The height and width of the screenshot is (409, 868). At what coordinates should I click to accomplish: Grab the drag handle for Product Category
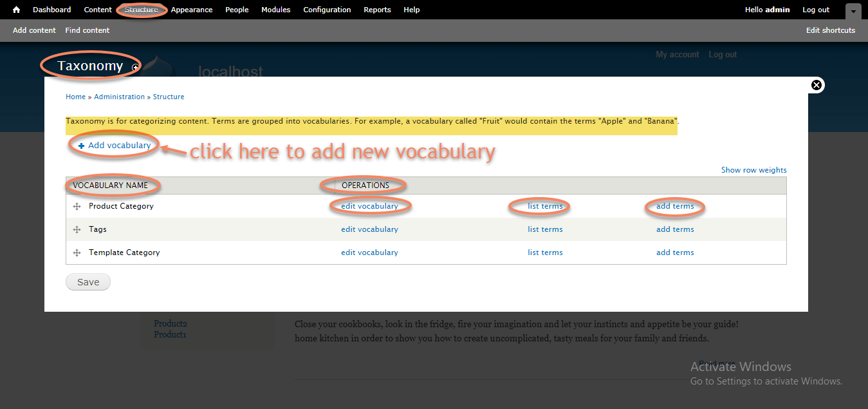pos(77,206)
